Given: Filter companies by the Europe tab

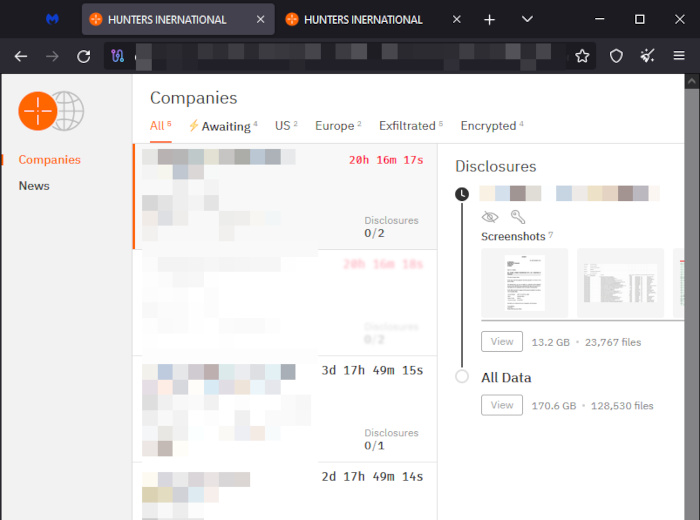Looking at the screenshot, I should pos(336,126).
